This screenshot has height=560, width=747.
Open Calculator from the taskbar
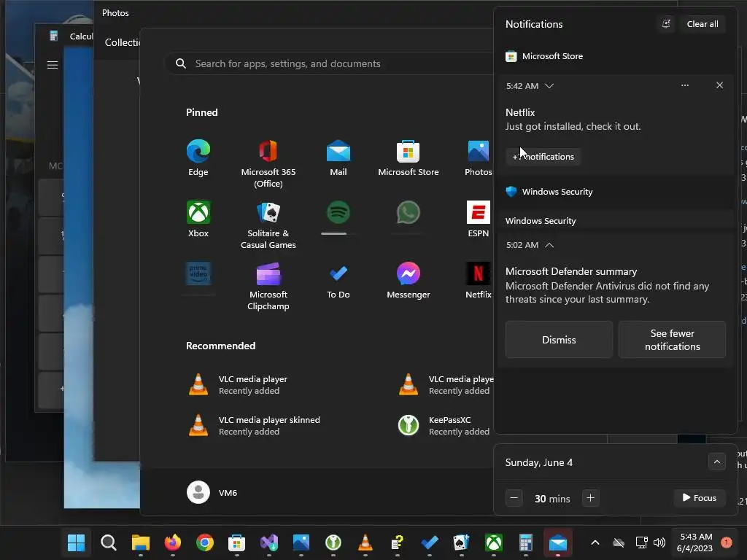click(x=525, y=542)
